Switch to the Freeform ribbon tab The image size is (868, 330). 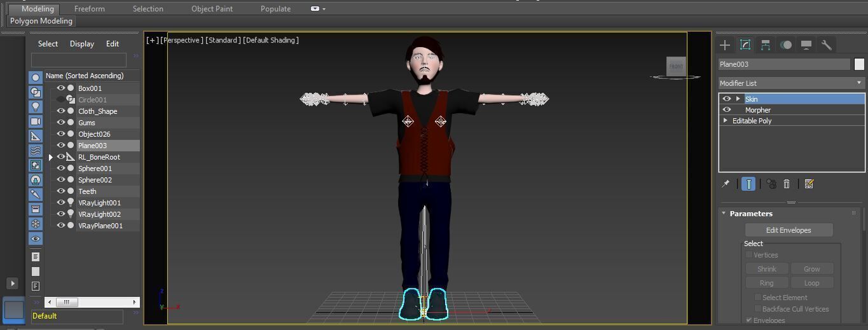pyautogui.click(x=90, y=9)
